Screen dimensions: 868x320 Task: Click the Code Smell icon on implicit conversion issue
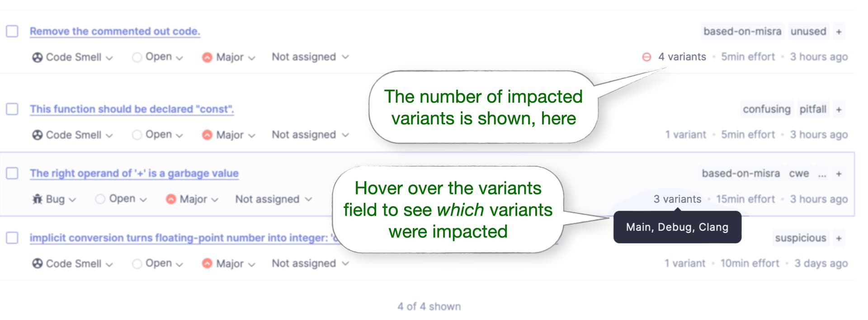click(x=37, y=263)
